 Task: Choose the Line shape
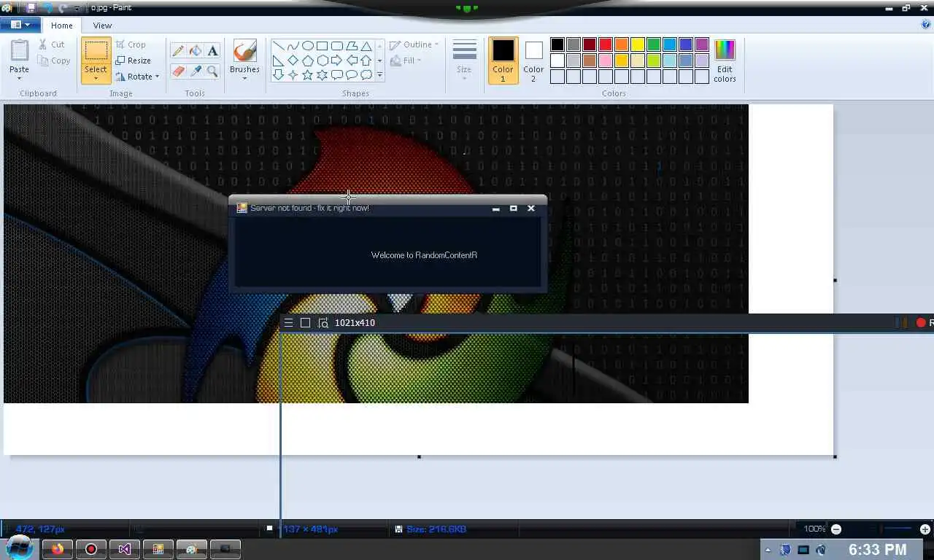coord(278,45)
